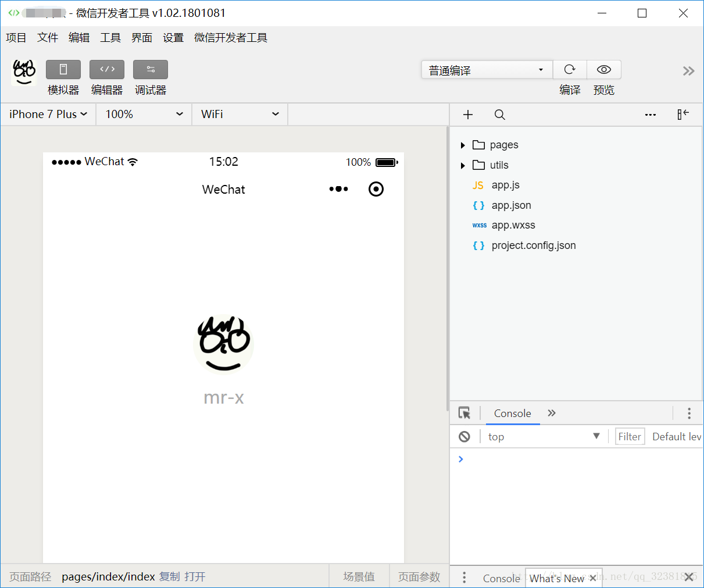
Task: Toggle the editor (编辑器) panel button
Action: [x=107, y=70]
